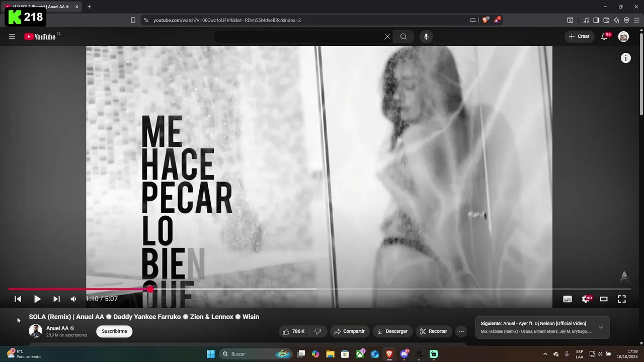Image resolution: width=644 pixels, height=362 pixels.
Task: Open the Brave Wallet icon
Action: pos(606,20)
